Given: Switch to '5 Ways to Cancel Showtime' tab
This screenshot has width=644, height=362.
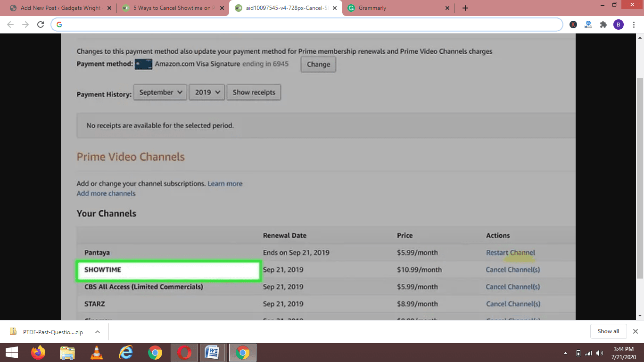Looking at the screenshot, I should (173, 8).
